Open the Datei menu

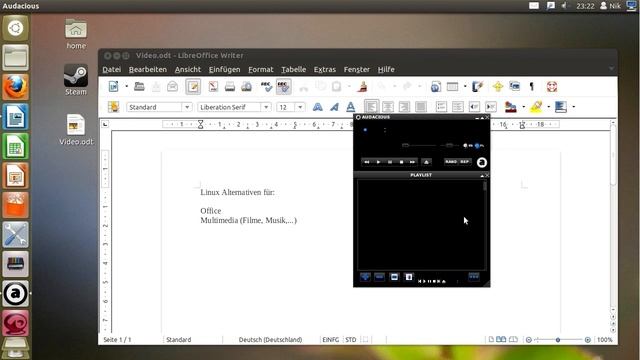111,69
